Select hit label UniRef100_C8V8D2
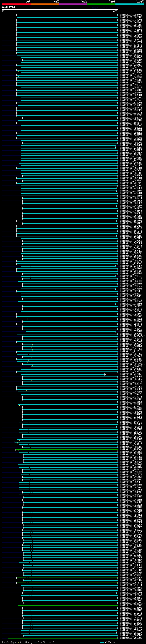Screen dimensions: 146x644 [x=131, y=636]
